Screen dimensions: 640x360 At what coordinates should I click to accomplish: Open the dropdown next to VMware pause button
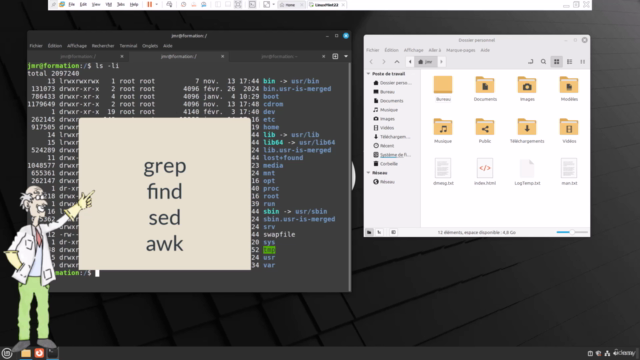[x=156, y=4]
